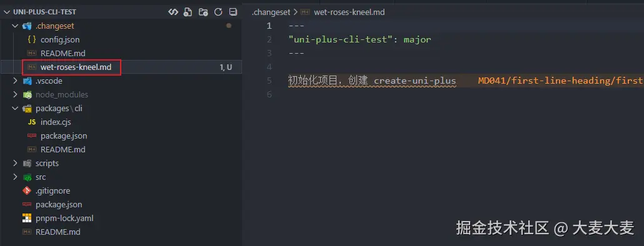Expand the src folder chevron
The height and width of the screenshot is (246, 644).
[x=15, y=177]
